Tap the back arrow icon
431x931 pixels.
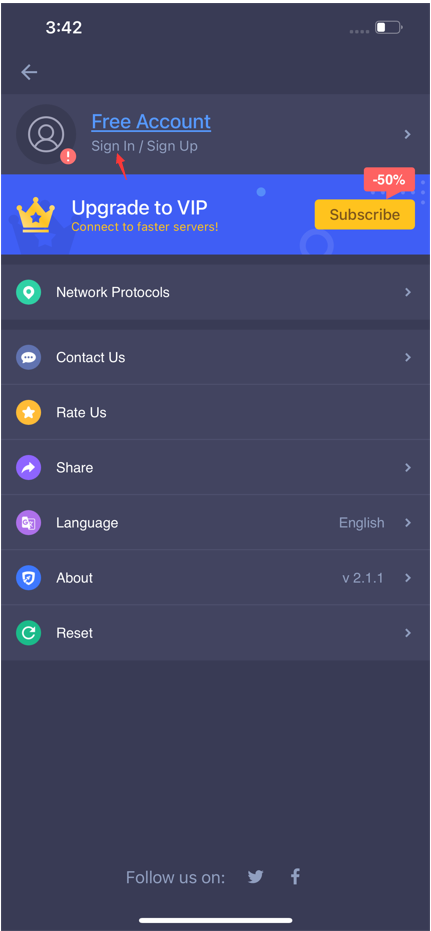(29, 72)
